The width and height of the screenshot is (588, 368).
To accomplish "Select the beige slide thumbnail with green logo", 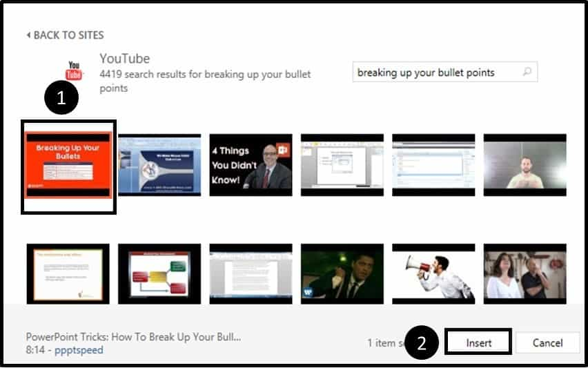I will click(68, 273).
